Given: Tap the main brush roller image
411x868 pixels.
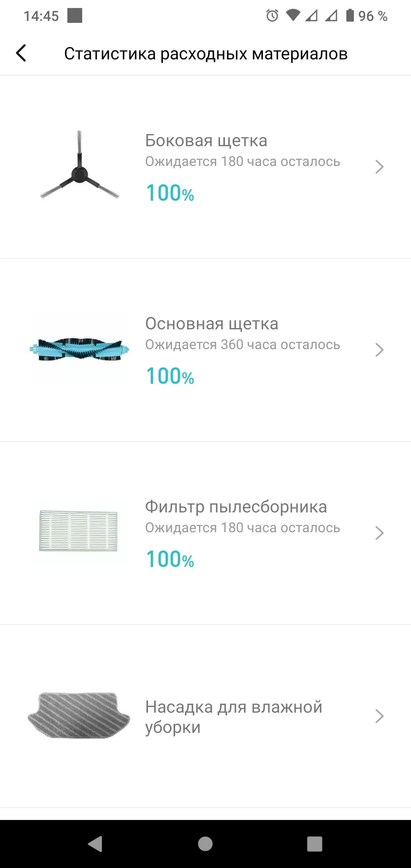Looking at the screenshot, I should click(x=80, y=349).
